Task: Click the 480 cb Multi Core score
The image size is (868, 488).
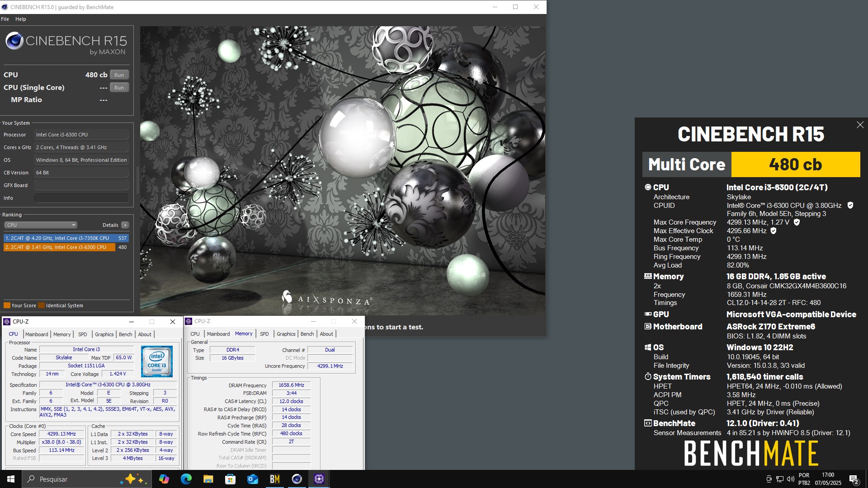Action: (x=796, y=164)
